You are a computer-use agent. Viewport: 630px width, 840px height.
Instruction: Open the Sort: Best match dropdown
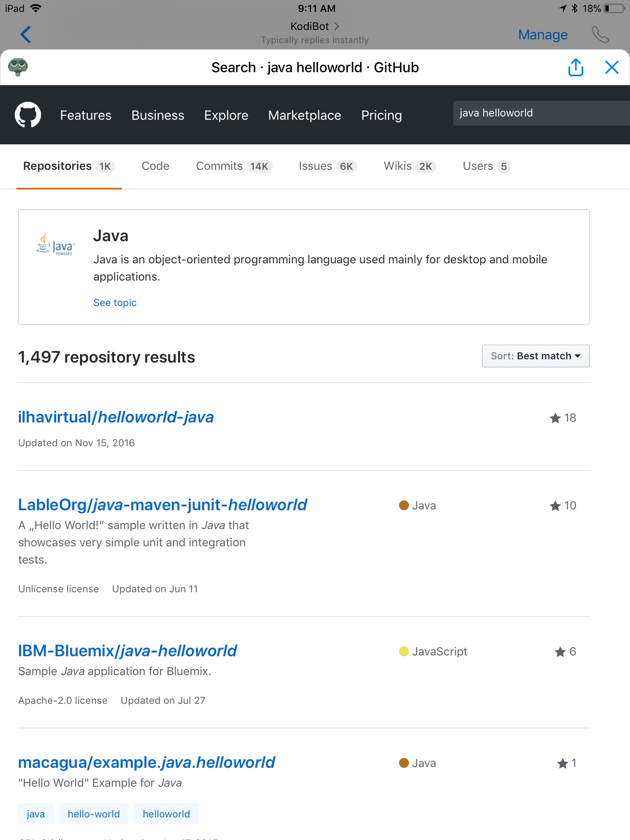[x=536, y=356]
